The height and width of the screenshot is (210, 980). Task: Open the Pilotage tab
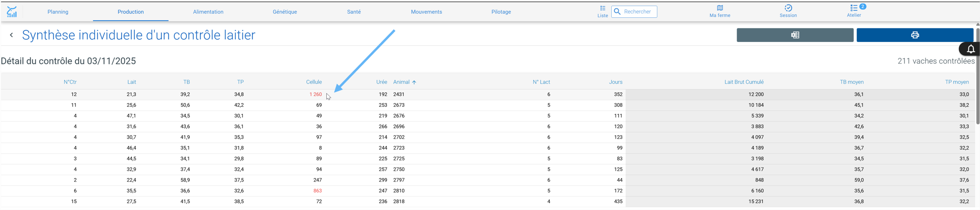[x=501, y=12]
